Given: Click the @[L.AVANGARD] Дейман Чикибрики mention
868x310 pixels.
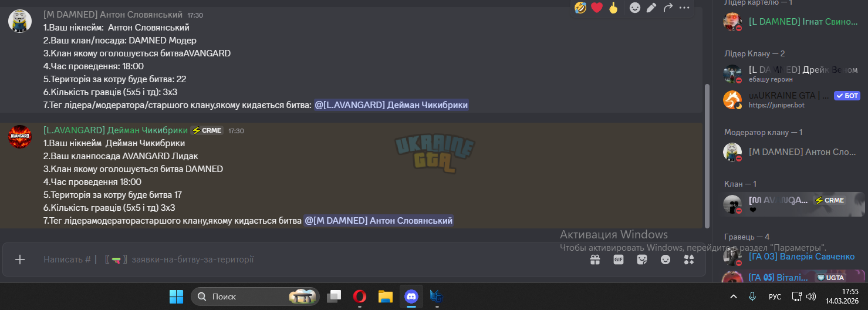Looking at the screenshot, I should pos(391,105).
